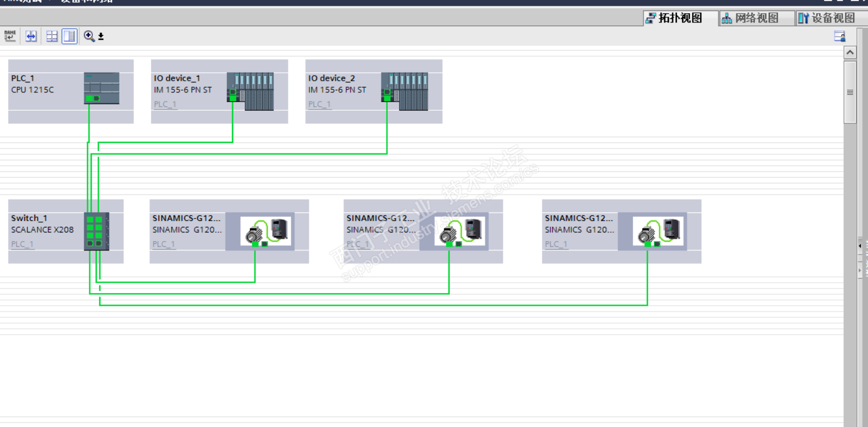Click the vertical scrollbar thumb

coord(850,92)
